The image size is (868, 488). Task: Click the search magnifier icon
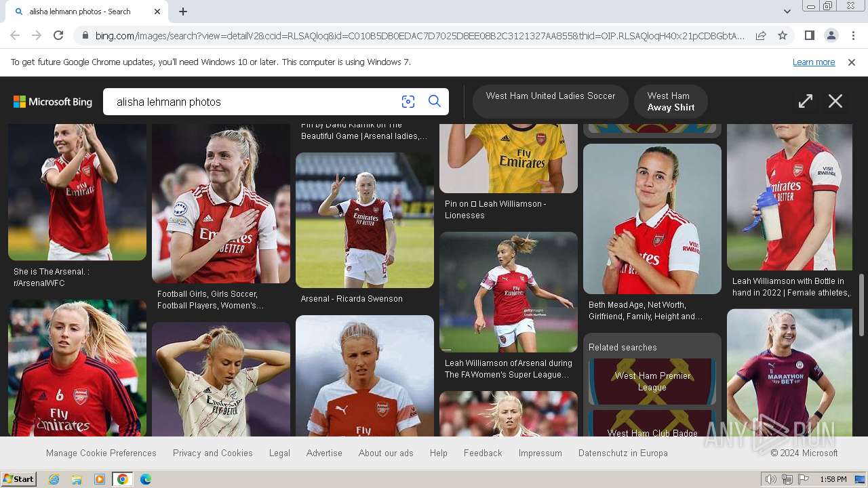pyautogui.click(x=435, y=102)
